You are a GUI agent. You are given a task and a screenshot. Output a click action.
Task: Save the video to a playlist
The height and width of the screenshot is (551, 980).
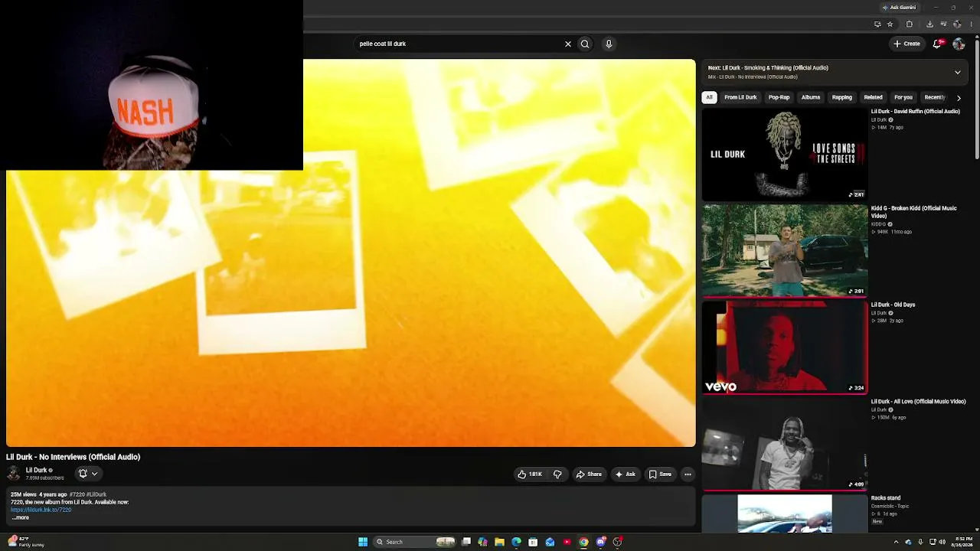[x=660, y=474]
